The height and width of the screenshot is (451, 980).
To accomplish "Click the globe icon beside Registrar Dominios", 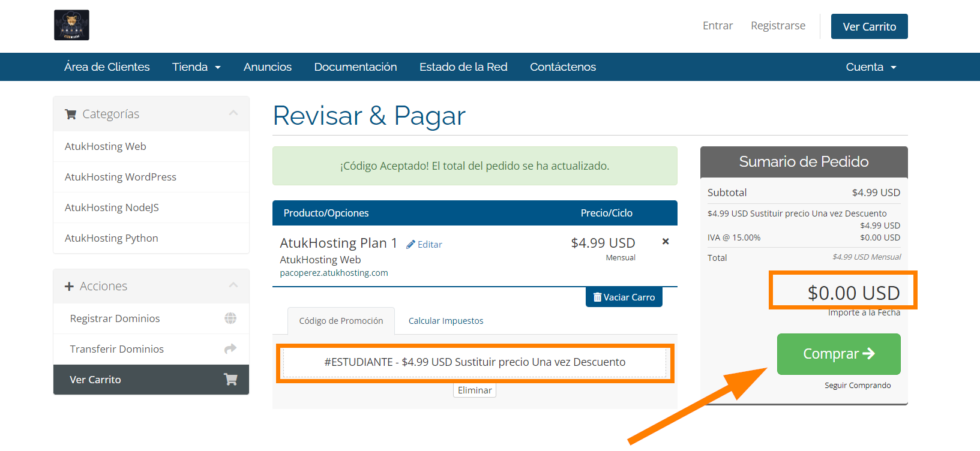I will [x=230, y=318].
